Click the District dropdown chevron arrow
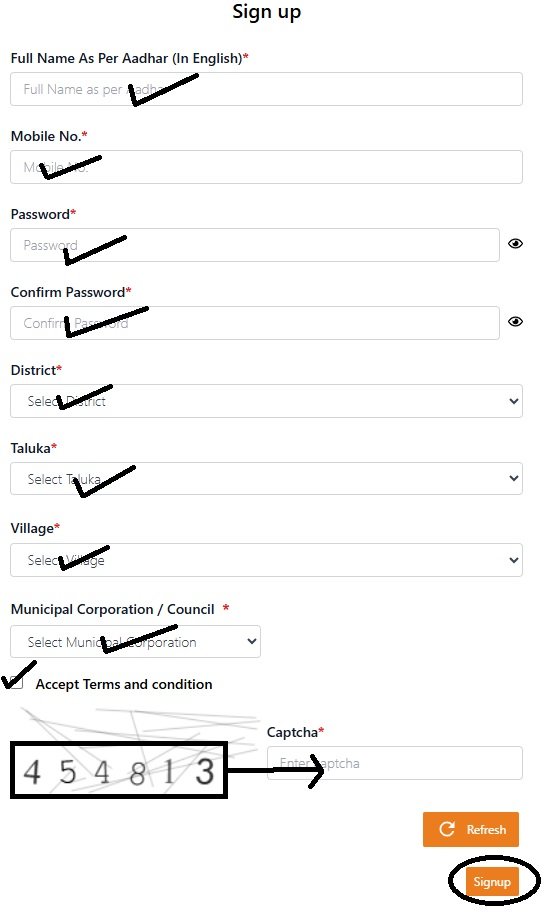 pos(513,401)
